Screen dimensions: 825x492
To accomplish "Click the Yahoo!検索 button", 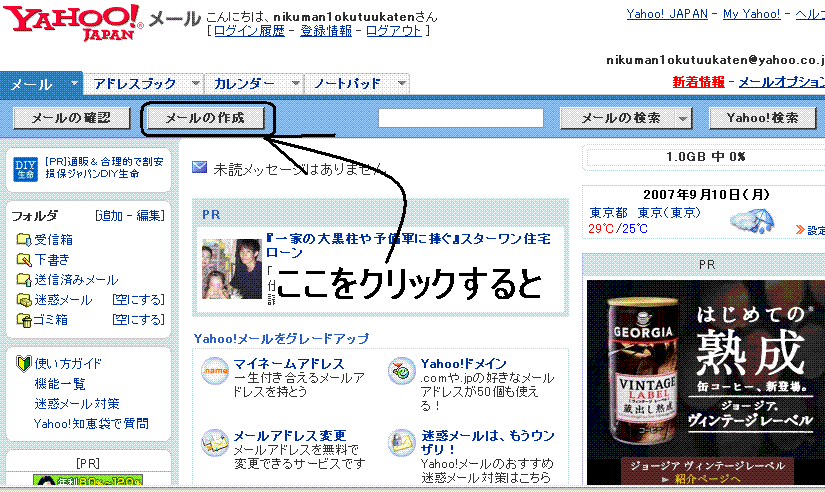I will click(762, 118).
